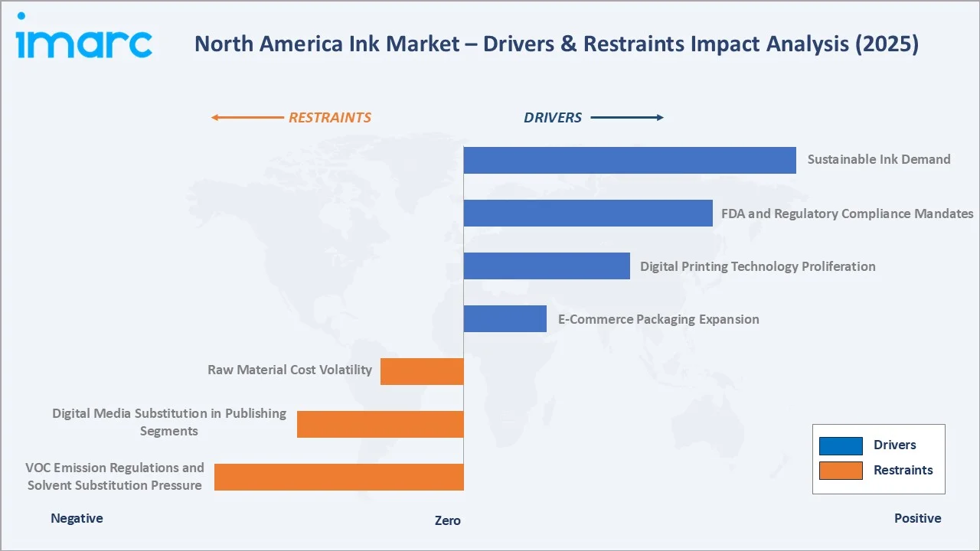980x551 pixels.
Task: Select the DRIVERS section heading
Action: 553,117
